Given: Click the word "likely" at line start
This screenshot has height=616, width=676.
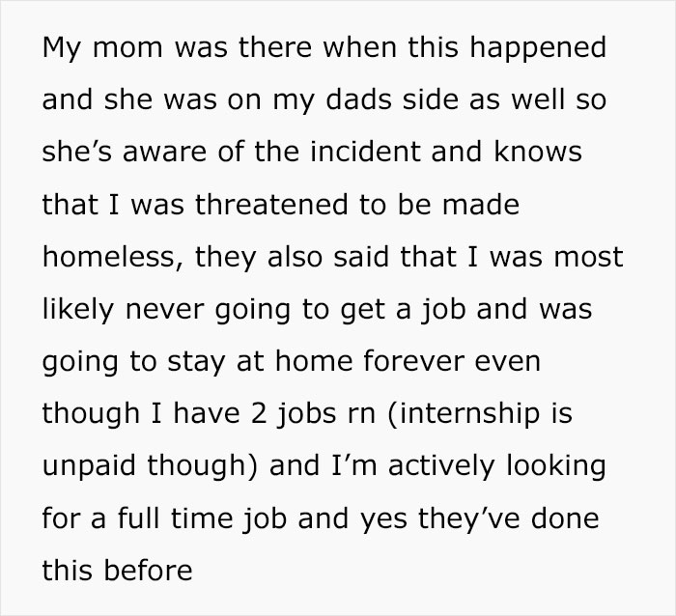Looking at the screenshot, I should pos(71,310).
